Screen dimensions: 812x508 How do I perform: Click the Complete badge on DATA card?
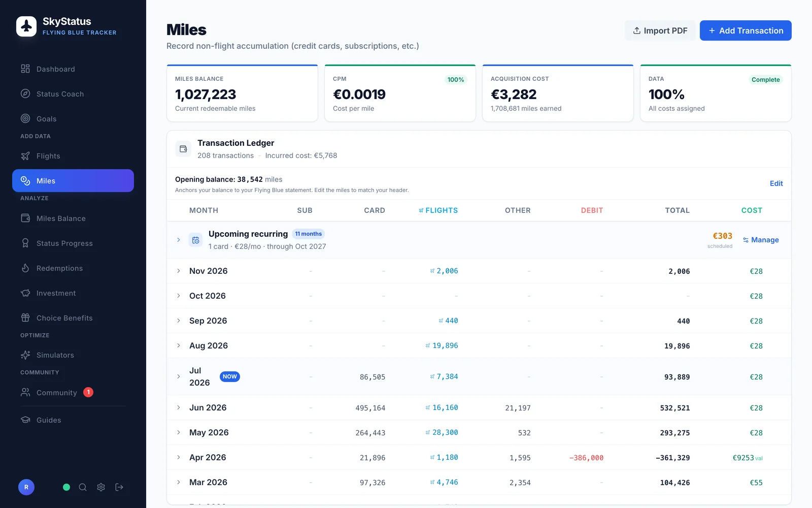click(x=765, y=80)
